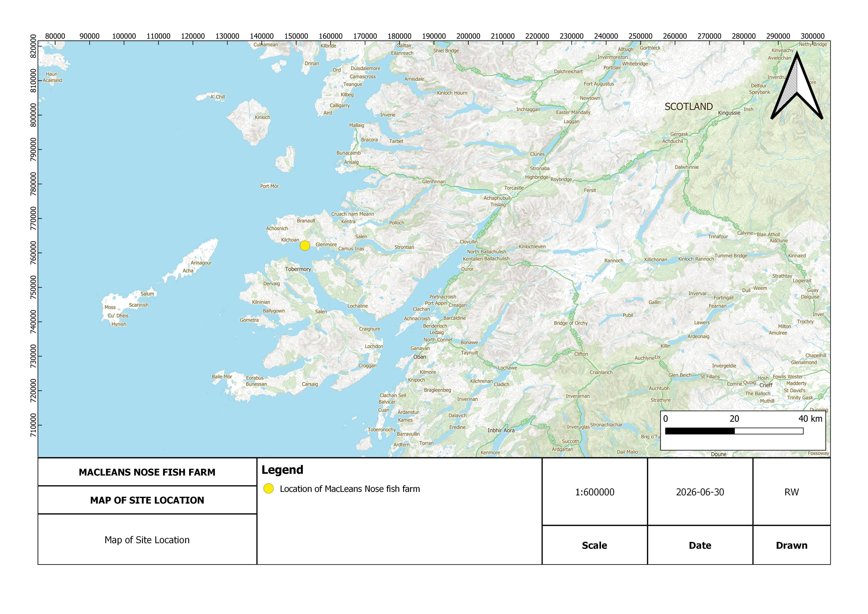
Task: Click the RW drawn-by initials
Action: coord(792,492)
